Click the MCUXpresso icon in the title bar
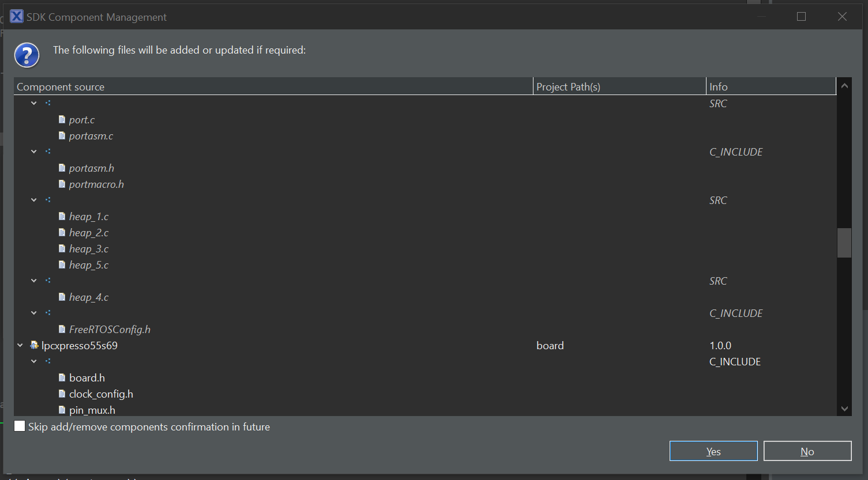The width and height of the screenshot is (868, 480). [x=16, y=16]
